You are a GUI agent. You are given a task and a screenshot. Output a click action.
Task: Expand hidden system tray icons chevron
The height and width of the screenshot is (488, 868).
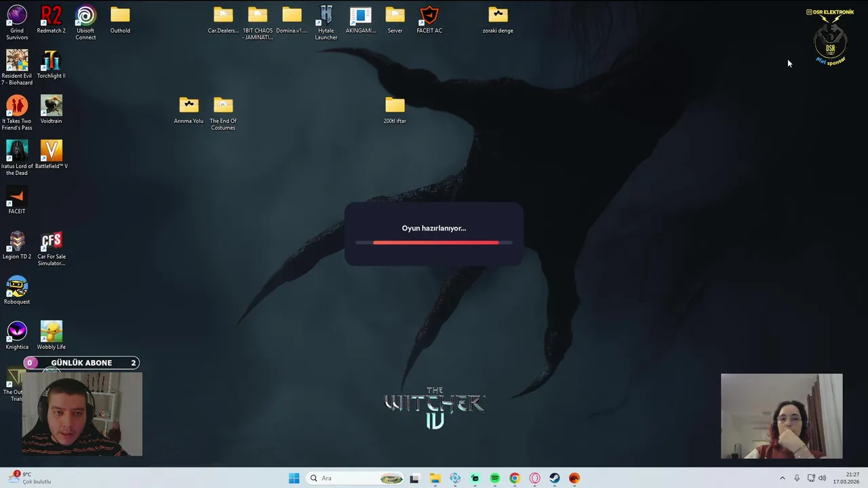pos(782,478)
